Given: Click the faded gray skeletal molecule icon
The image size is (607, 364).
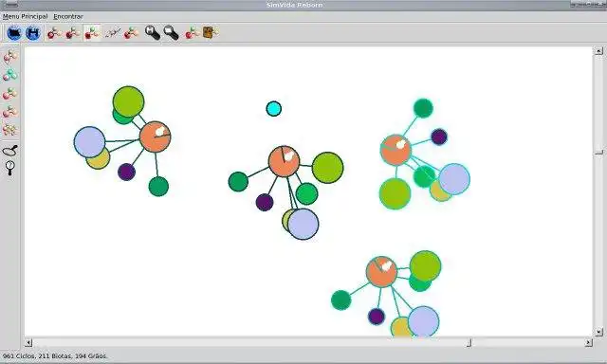Looking at the screenshot, I should [x=113, y=33].
